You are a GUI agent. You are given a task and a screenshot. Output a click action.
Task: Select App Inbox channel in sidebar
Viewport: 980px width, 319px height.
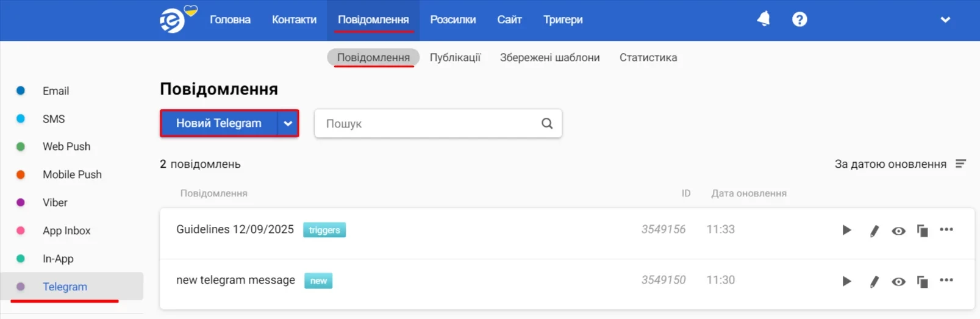[x=66, y=231]
